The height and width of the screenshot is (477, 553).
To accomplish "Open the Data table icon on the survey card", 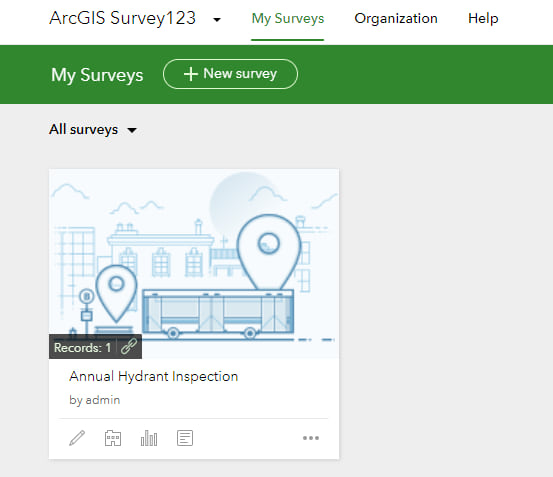I will pyautogui.click(x=185, y=438).
